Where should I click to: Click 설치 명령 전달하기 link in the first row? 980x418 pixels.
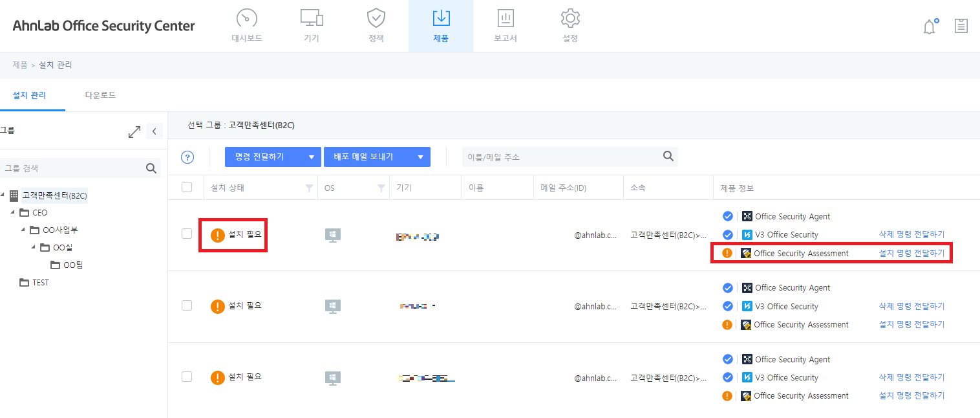[x=911, y=253]
